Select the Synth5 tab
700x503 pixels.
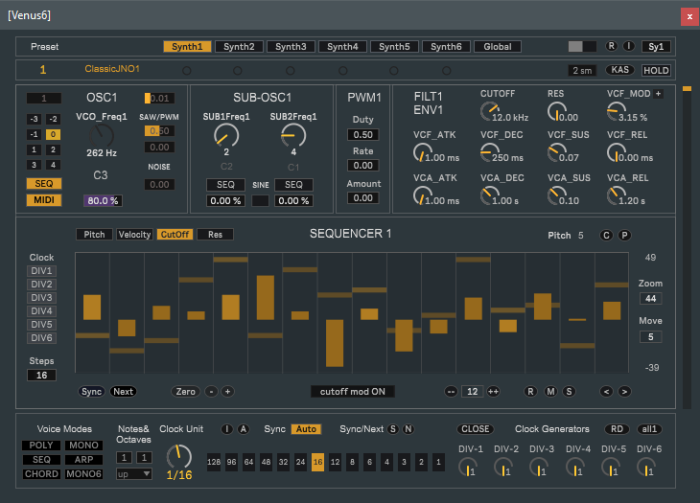click(394, 47)
